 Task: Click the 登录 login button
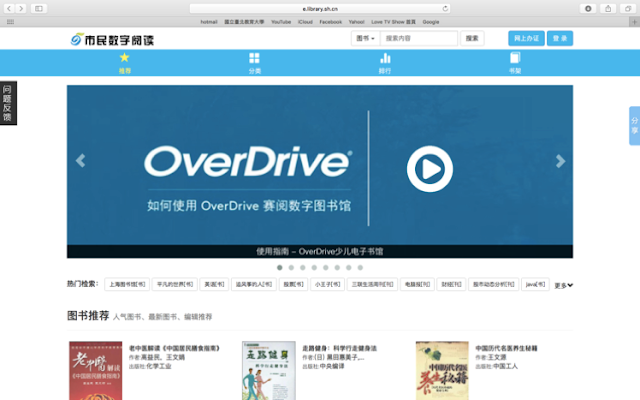(560, 38)
